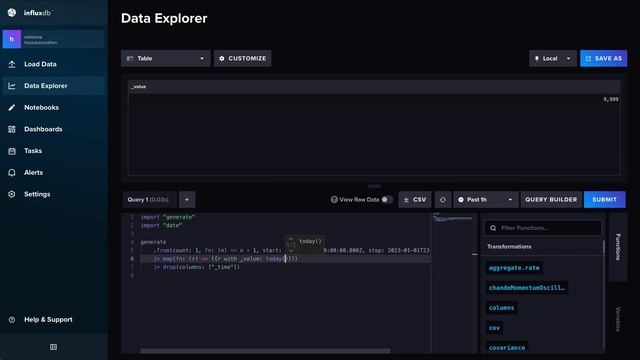
Task: Click the InfluxDB logo icon
Action: click(x=12, y=13)
